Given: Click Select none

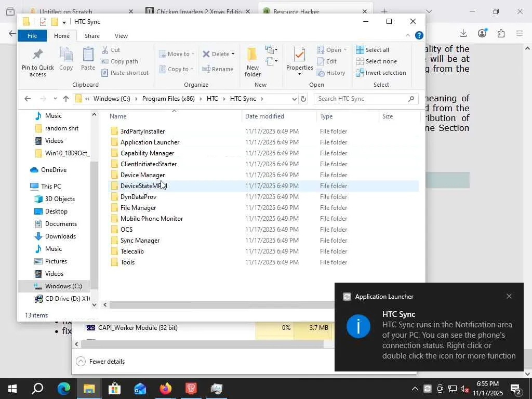Looking at the screenshot, I should [x=377, y=61].
